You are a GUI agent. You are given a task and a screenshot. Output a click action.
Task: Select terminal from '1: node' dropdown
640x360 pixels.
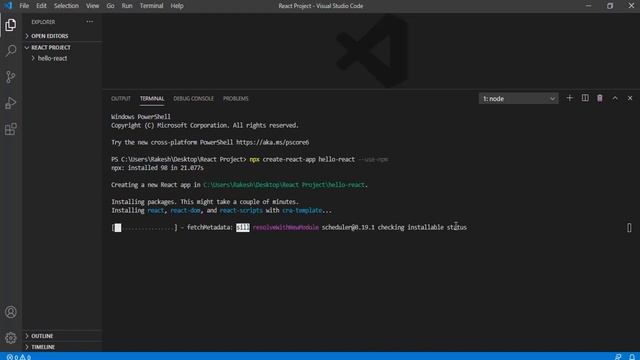[518, 99]
